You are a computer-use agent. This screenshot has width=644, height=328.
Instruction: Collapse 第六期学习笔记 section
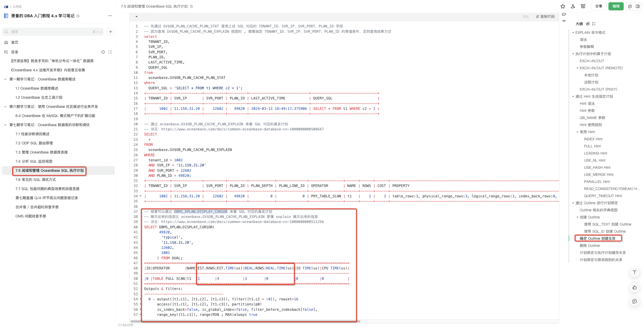5,107
